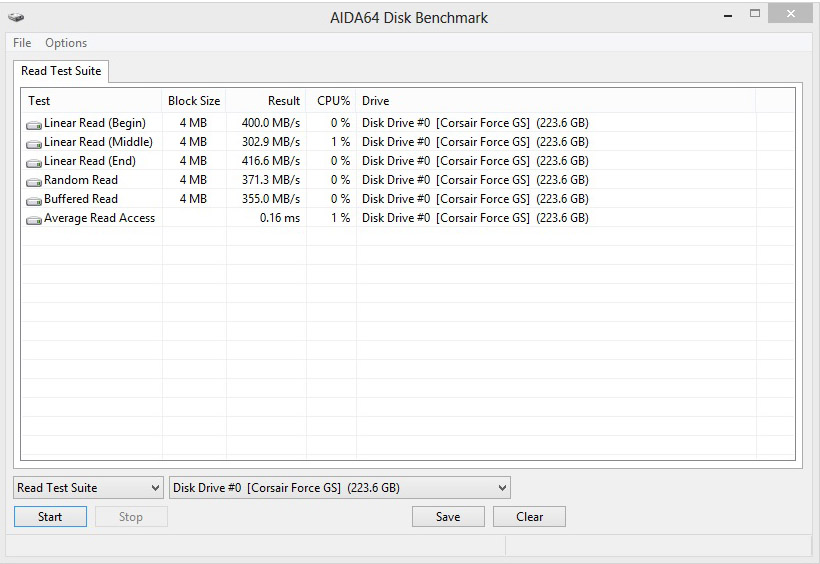This screenshot has width=820, height=564.
Task: Select the Random Read row text
Action: [81, 180]
